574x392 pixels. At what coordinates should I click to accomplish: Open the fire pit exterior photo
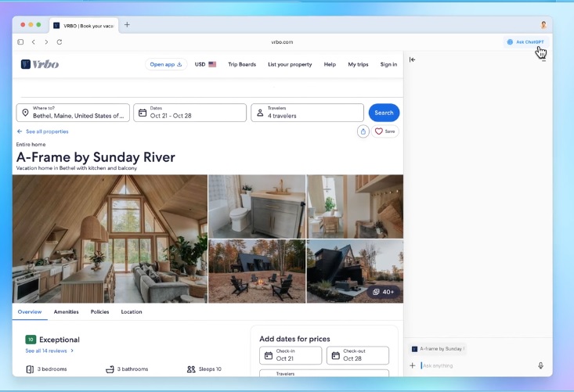tap(257, 272)
